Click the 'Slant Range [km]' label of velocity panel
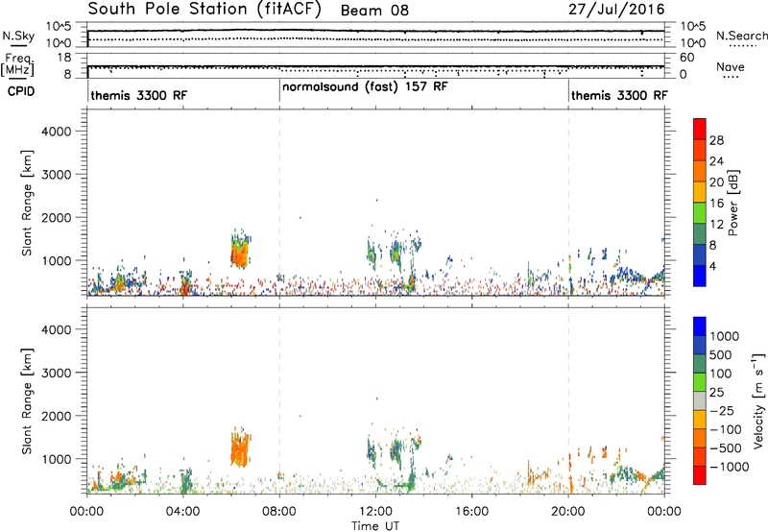This screenshot has width=768, height=532. tap(27, 401)
